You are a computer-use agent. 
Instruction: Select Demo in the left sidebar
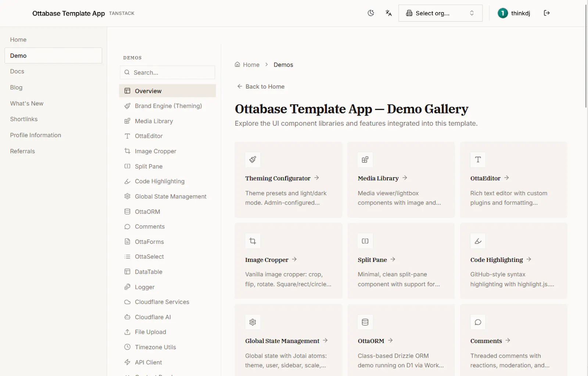coord(53,55)
